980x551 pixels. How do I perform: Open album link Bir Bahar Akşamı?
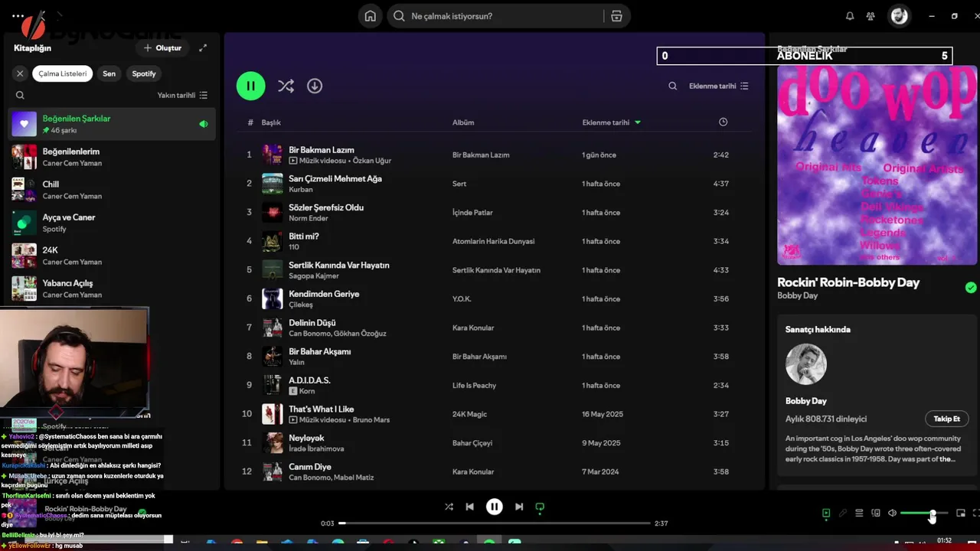click(x=479, y=357)
